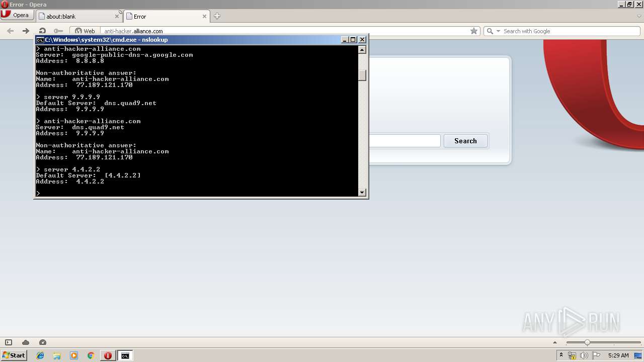The width and height of the screenshot is (644, 362).
Task: Select Opera taskbar button
Action: [x=108, y=355]
